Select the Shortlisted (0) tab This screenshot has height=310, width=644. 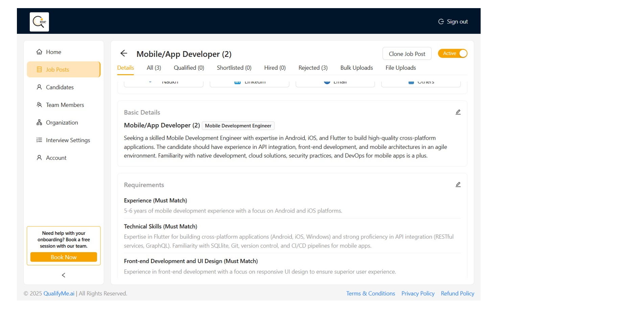point(234,68)
